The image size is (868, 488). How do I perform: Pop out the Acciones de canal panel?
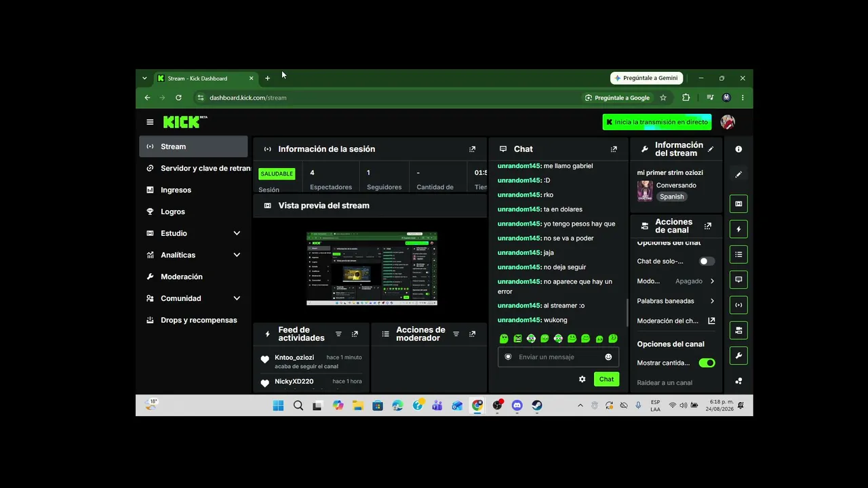click(708, 226)
